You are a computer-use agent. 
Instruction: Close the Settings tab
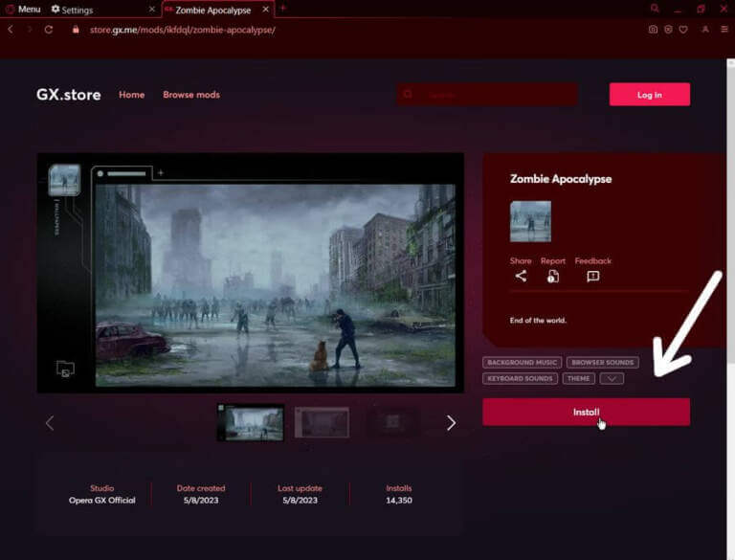coord(152,10)
